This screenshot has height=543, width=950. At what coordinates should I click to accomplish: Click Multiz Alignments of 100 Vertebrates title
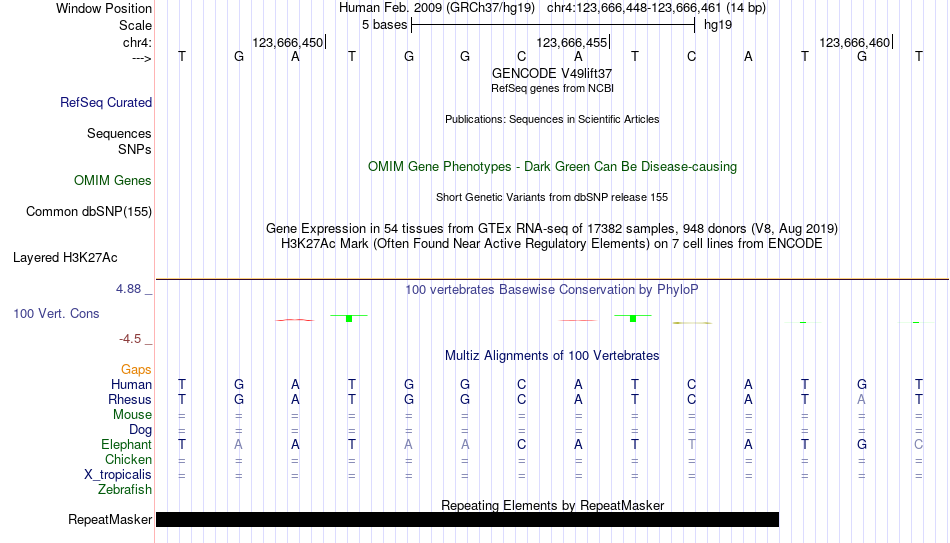[x=552, y=356]
